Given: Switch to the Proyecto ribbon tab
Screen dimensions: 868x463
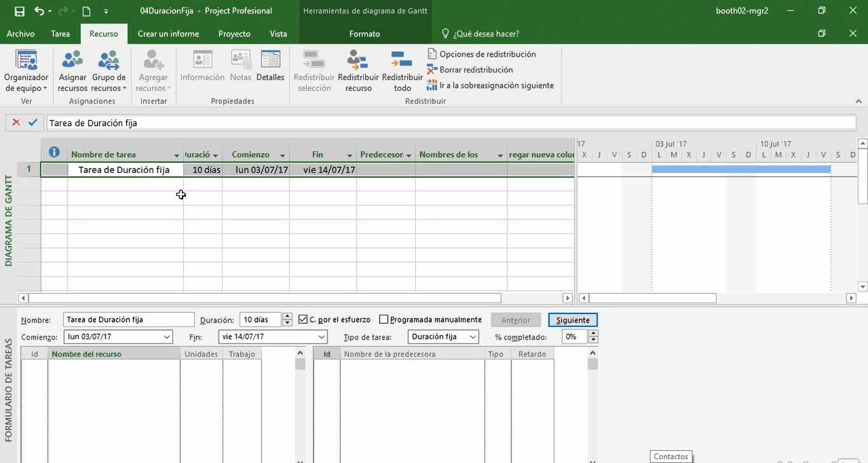Looking at the screenshot, I should tap(235, 34).
